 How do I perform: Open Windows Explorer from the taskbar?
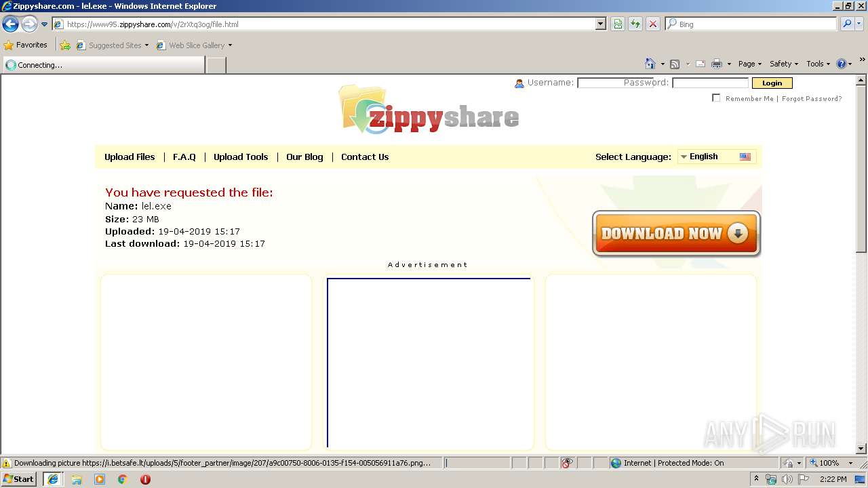(x=77, y=479)
